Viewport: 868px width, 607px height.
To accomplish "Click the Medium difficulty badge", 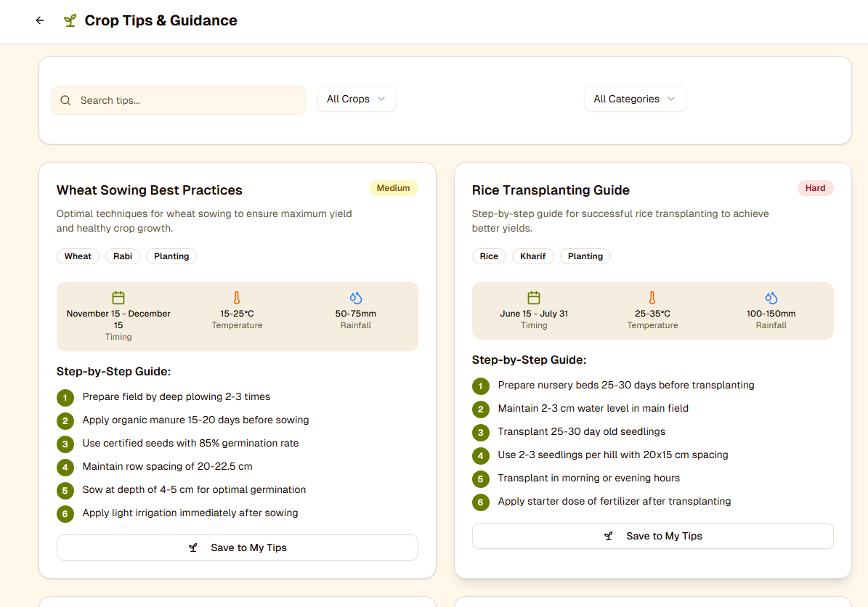I will pos(393,188).
